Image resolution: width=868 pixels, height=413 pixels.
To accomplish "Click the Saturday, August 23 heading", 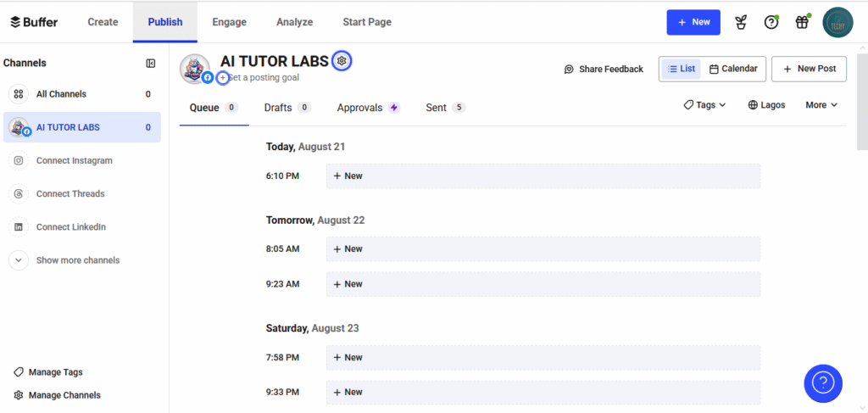I will [312, 328].
